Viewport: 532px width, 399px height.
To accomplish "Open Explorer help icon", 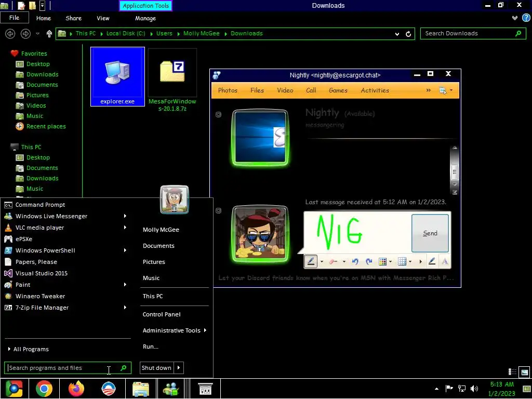I will (x=526, y=18).
